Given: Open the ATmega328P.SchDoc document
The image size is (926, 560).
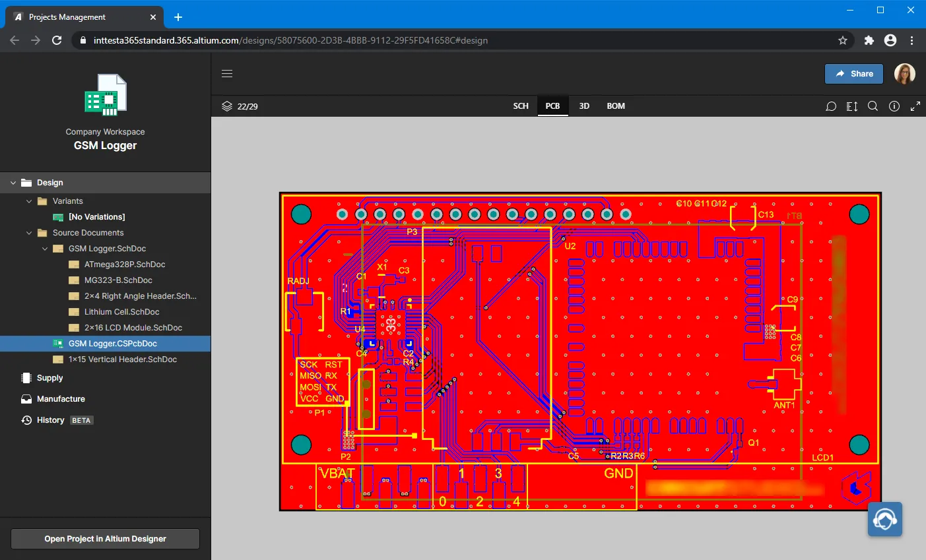Looking at the screenshot, I should point(125,264).
